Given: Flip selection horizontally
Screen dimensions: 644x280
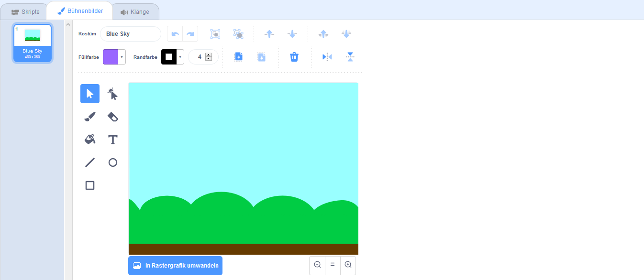Looking at the screenshot, I should [x=327, y=57].
